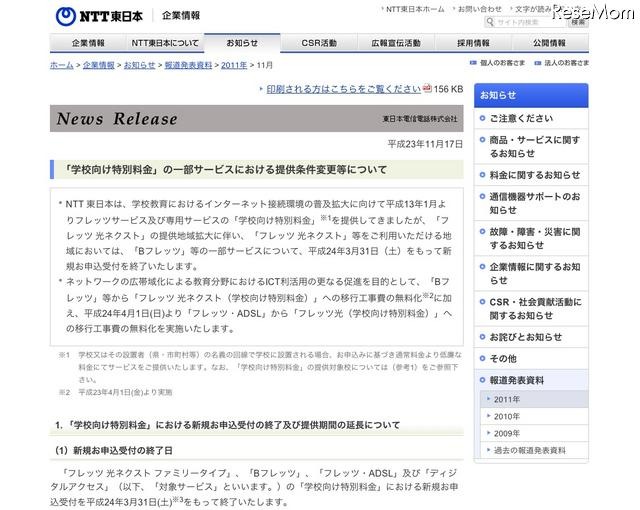Click the 個人のお客さま link icon

[473, 63]
